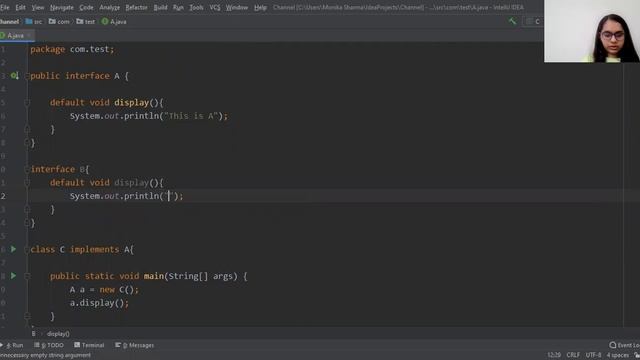Click the CRLF line separator indicator
Viewport: 640px width, 360px height.
(x=573, y=355)
